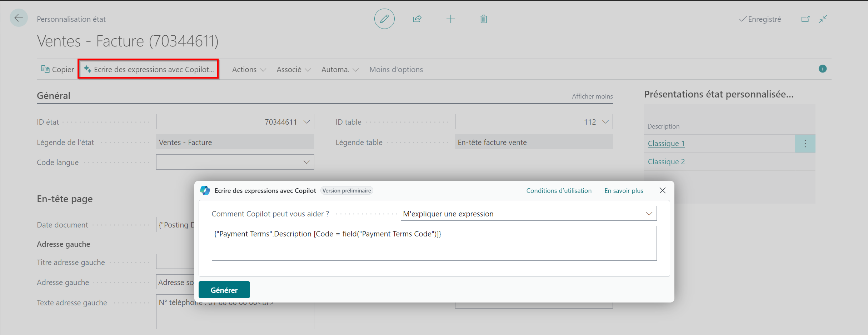Expand the Code langue dropdown
The image size is (868, 335).
point(306,162)
